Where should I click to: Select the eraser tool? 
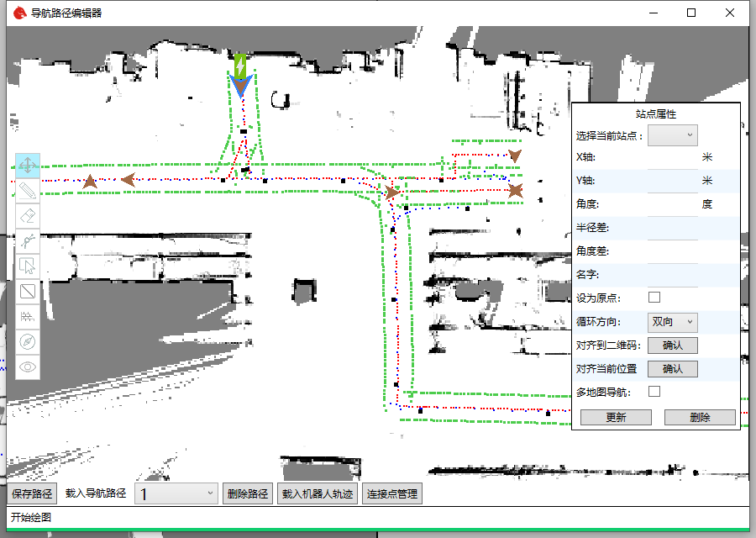(x=28, y=216)
